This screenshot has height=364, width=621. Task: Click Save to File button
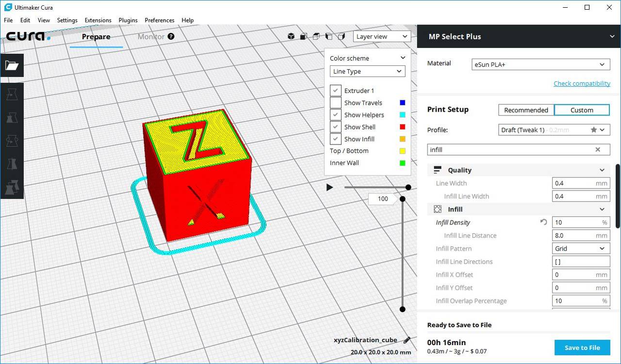(582, 348)
